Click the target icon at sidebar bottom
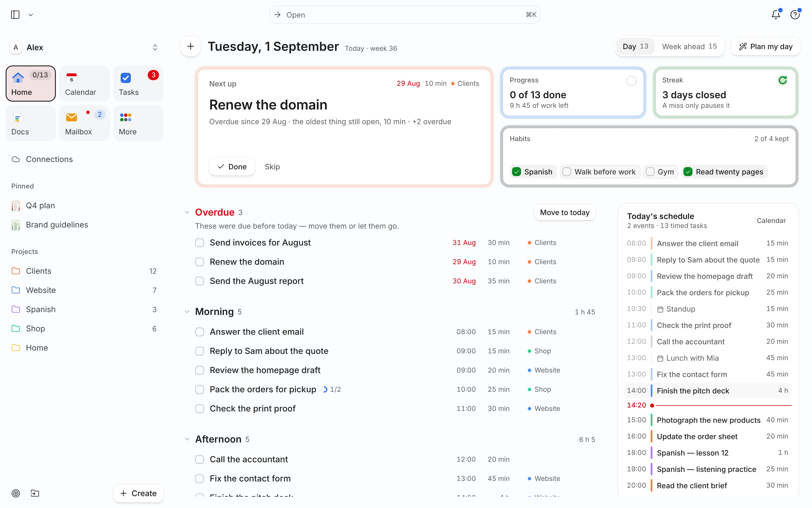Viewport: 812px width, 508px height. click(x=16, y=493)
